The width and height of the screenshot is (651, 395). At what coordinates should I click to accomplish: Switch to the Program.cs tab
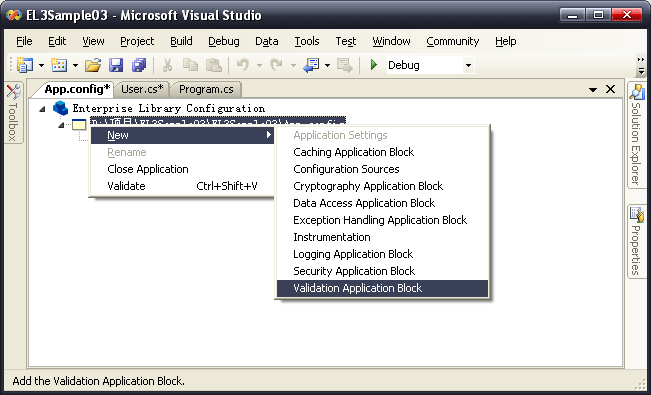click(206, 89)
